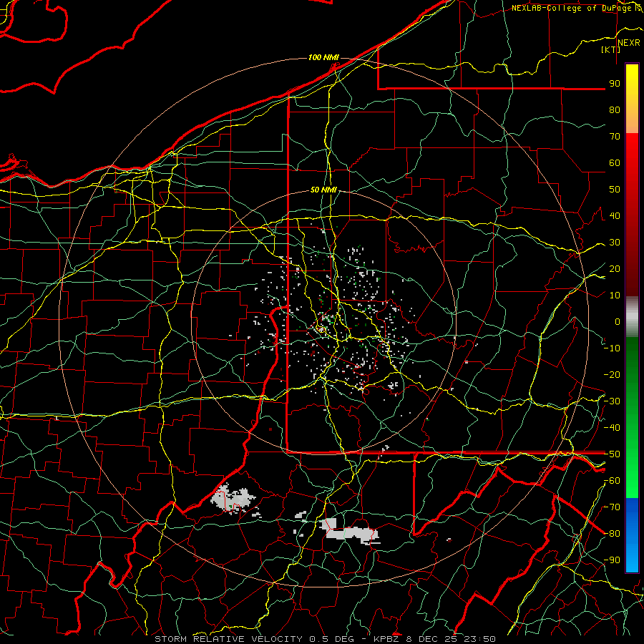
Task: Select the -20 value on velocity scale
Action: coord(612,375)
